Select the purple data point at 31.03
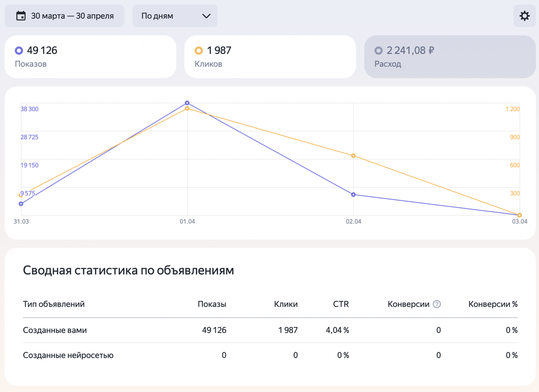This screenshot has width=539, height=392. 21,204
